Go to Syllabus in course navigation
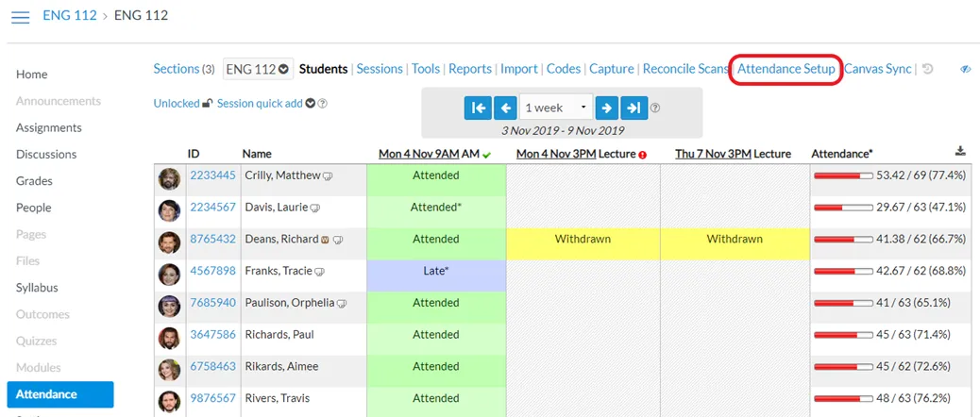 pyautogui.click(x=37, y=288)
